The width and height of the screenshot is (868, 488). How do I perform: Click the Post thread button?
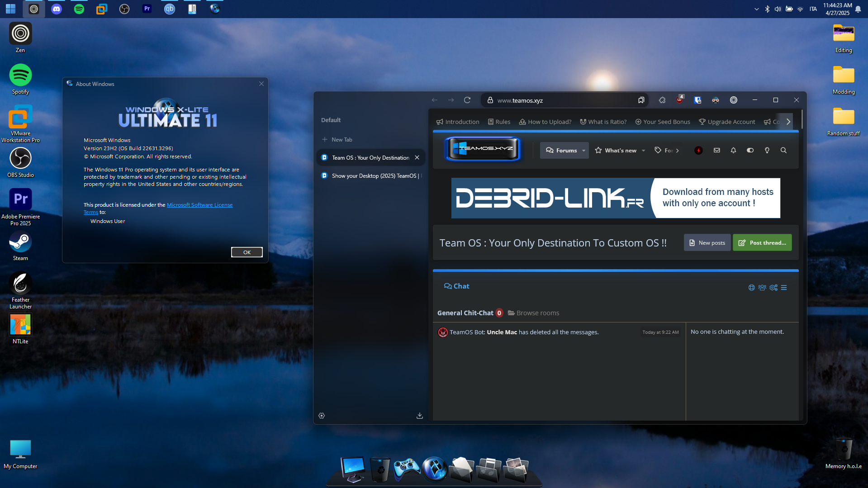click(762, 242)
